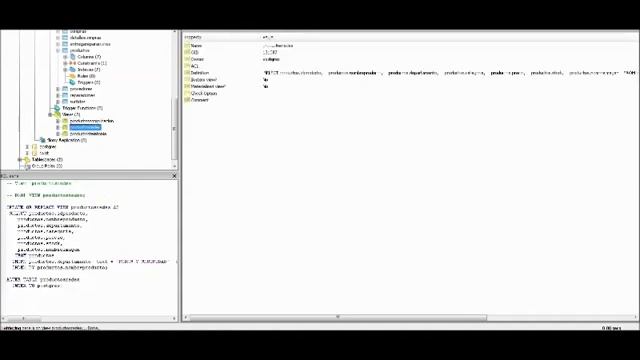
Task: Click the OWNER TO postgres line
Action: [x=36, y=286]
